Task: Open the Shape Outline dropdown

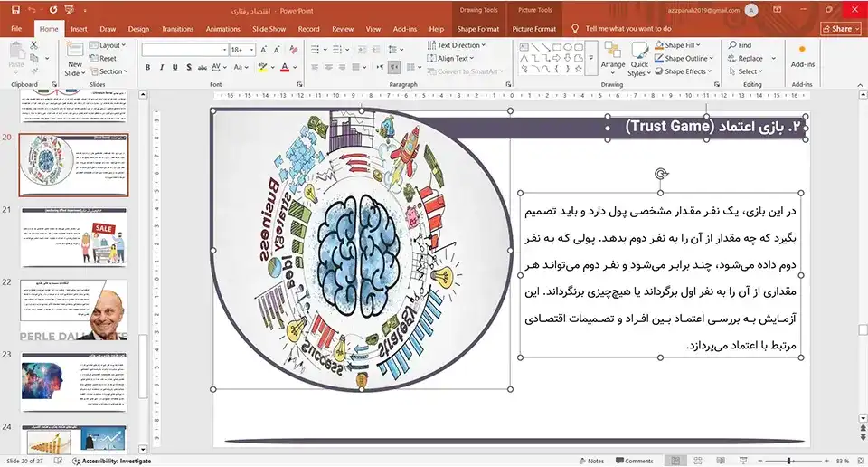Action: click(x=684, y=58)
